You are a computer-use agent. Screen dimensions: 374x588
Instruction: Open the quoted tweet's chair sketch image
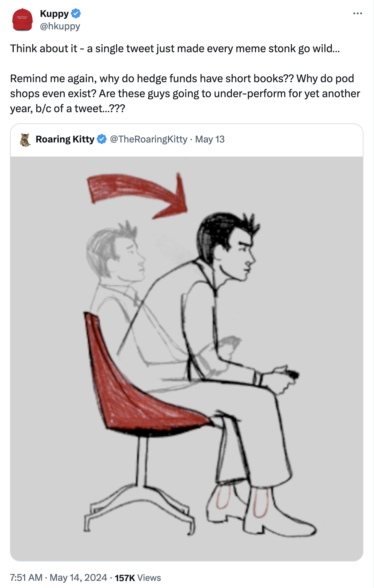coord(187,358)
